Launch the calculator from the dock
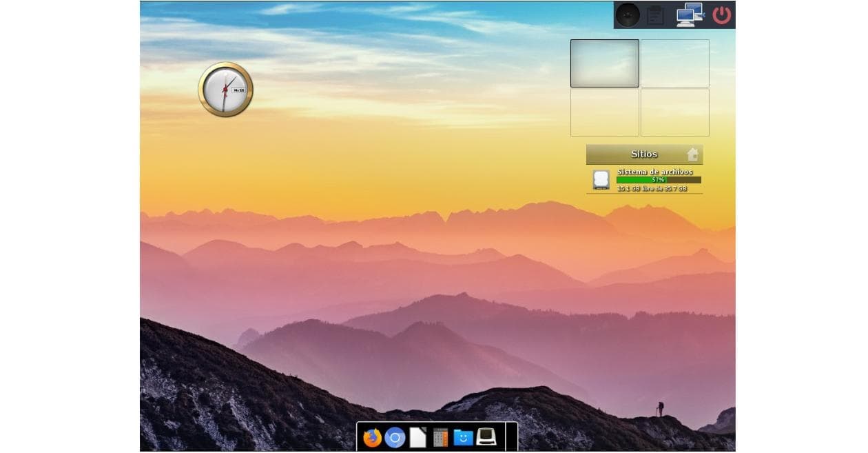Screen dimensions: 868x453 tap(441, 438)
